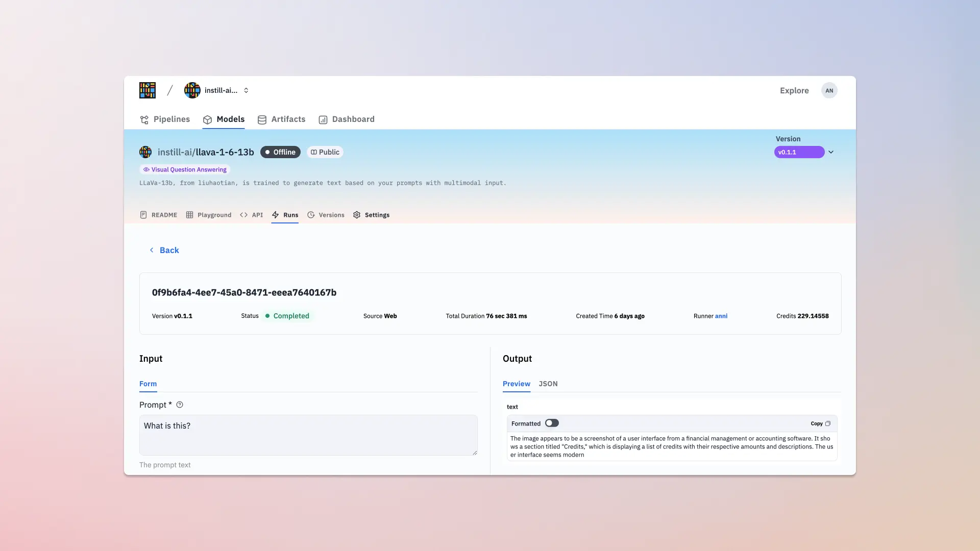Image resolution: width=980 pixels, height=551 pixels.
Task: Switch Output to the JSON tab
Action: point(548,384)
